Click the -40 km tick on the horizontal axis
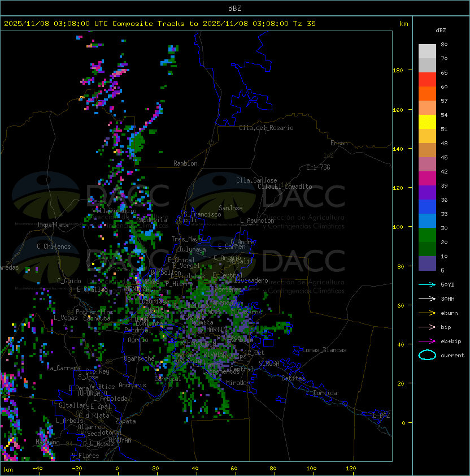This screenshot has height=476, width=470. pyautogui.click(x=37, y=469)
